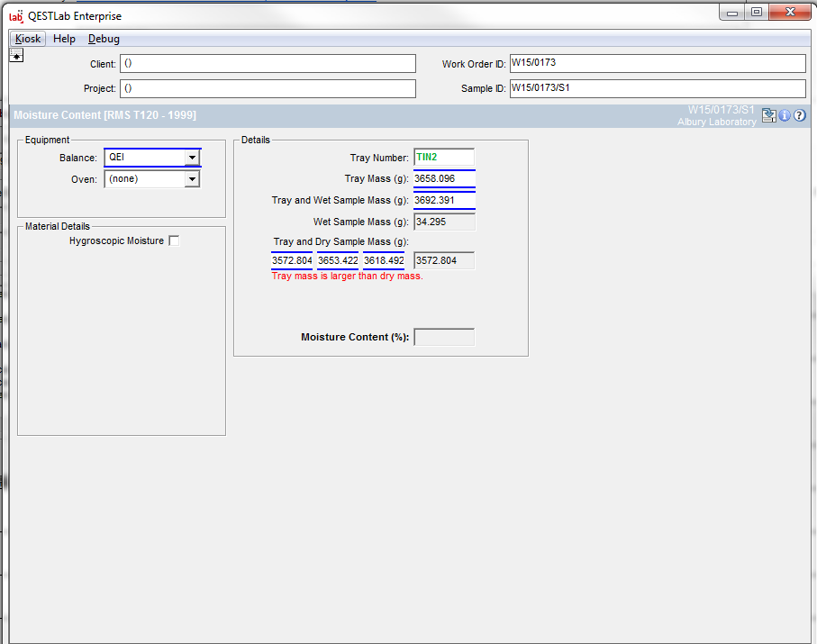Toggle the Hygroscopic Moisture checkbox

point(174,240)
